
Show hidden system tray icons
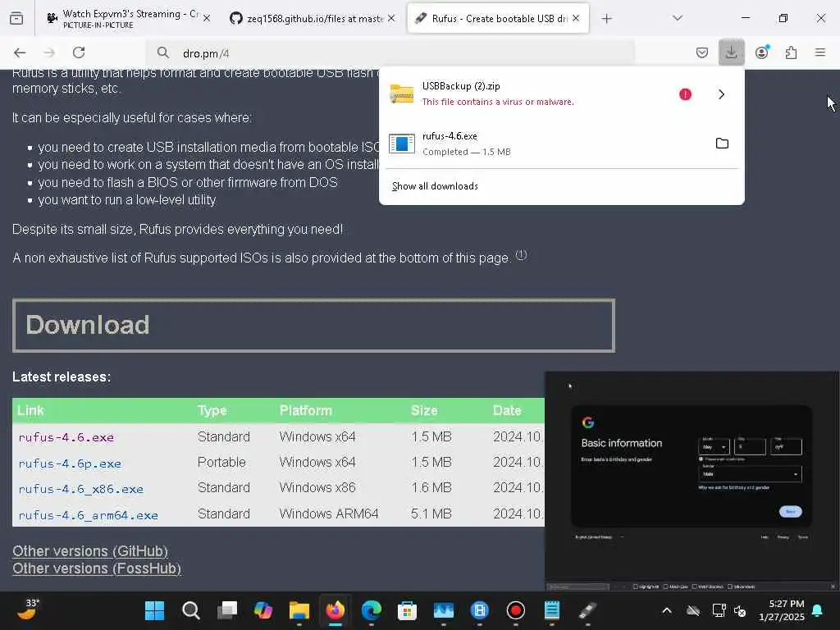(667, 610)
